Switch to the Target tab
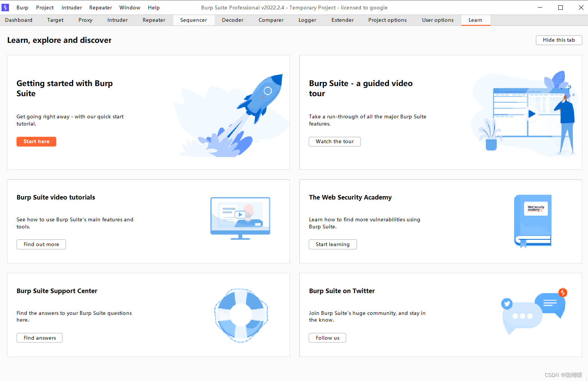This screenshot has width=588, height=381. [x=56, y=20]
